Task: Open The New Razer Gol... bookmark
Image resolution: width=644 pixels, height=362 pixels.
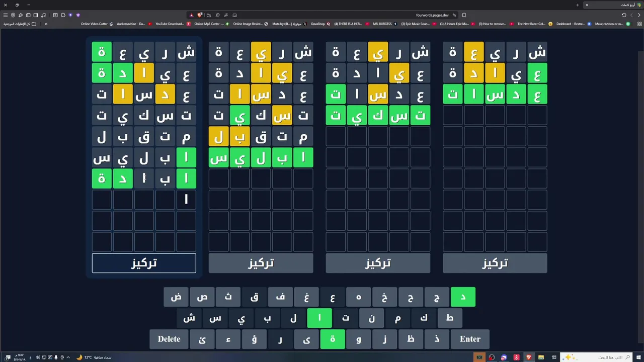Action: pyautogui.click(x=534, y=24)
